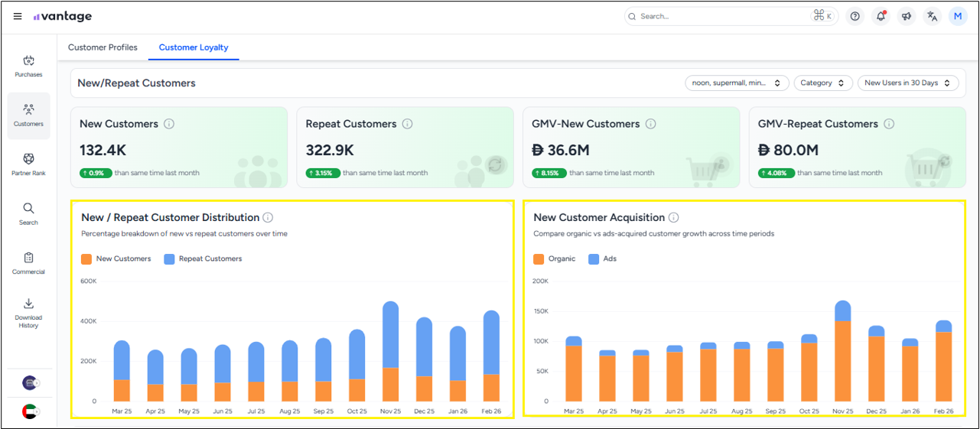Open Download History in the sidebar

[28, 313]
